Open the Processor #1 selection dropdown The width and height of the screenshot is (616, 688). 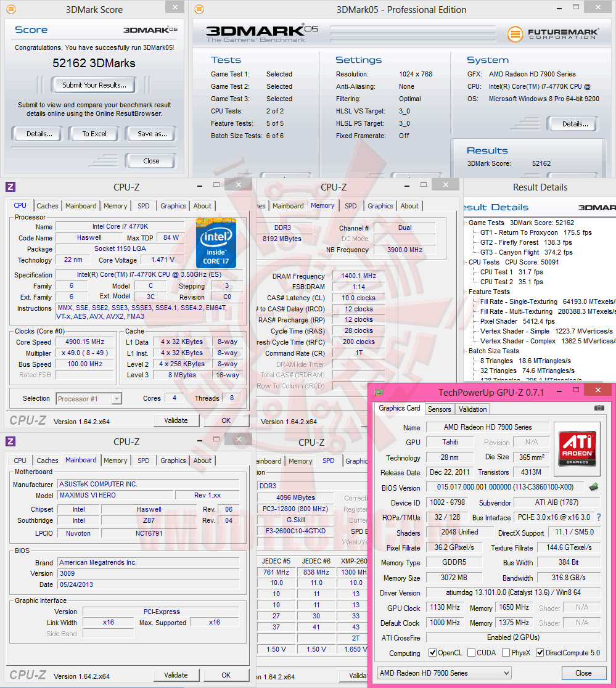tap(89, 399)
